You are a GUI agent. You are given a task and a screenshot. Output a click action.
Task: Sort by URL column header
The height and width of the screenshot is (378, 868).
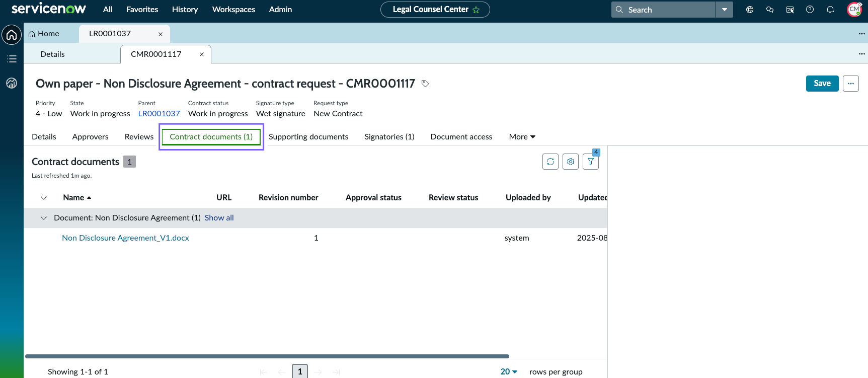(x=224, y=198)
